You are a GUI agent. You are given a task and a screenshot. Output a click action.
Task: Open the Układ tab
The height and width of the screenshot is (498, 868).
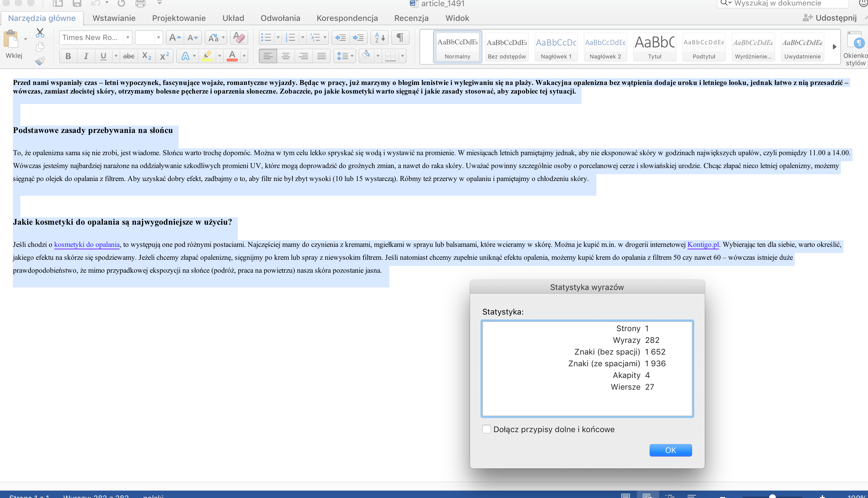233,18
